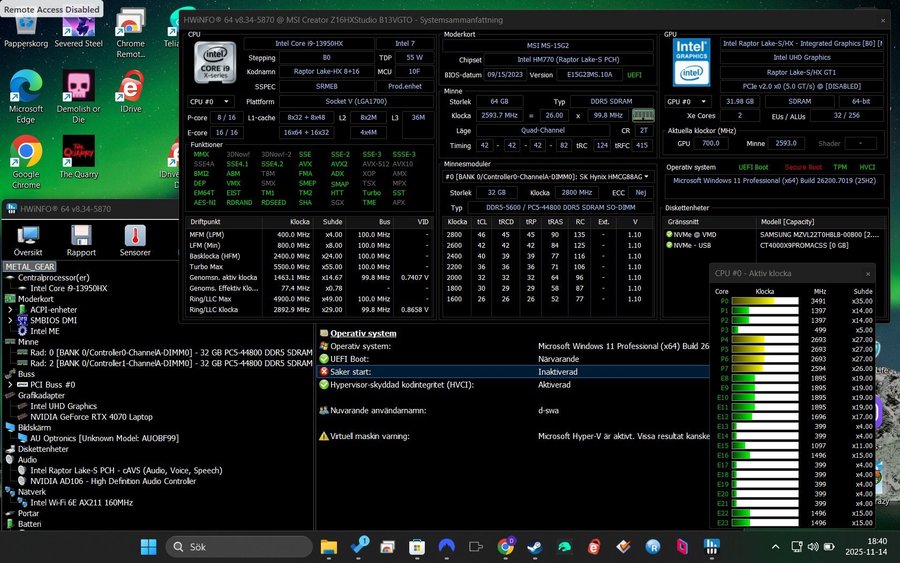Expand the PCI Buss #0 node

(x=10, y=384)
